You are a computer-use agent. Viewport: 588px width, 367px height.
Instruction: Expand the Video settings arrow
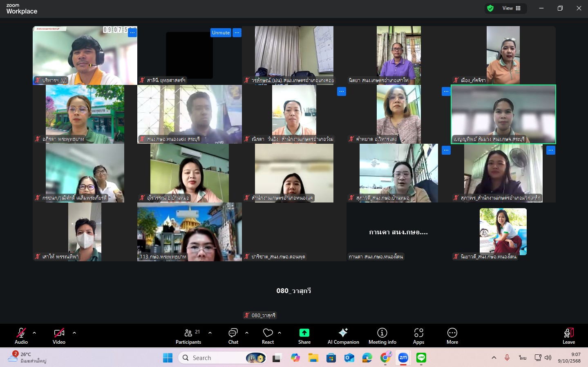click(x=74, y=333)
